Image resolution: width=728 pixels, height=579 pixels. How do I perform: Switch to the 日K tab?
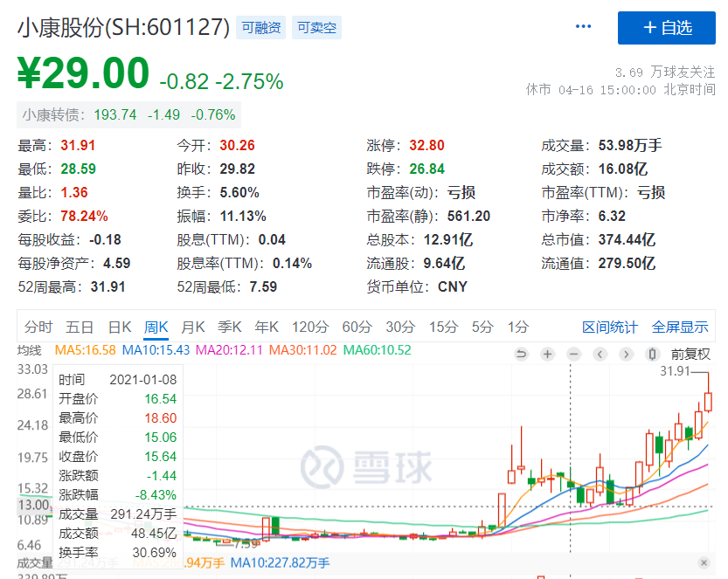click(x=120, y=327)
